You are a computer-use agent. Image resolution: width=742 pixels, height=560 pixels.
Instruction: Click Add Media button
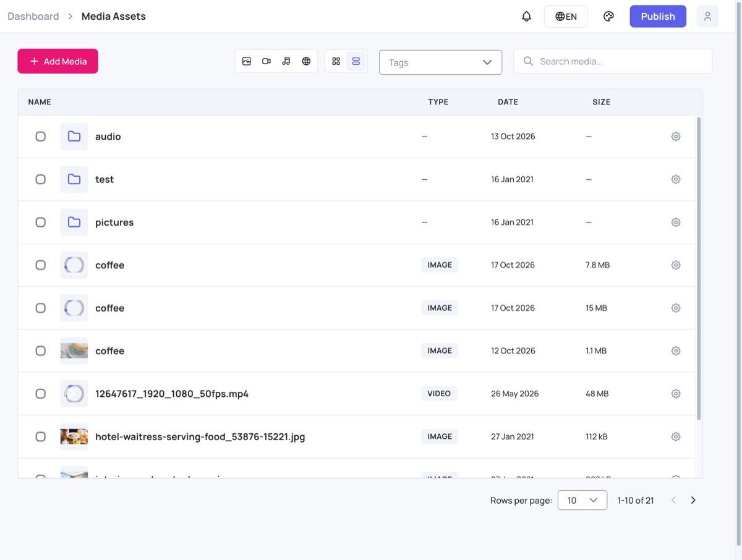[58, 61]
